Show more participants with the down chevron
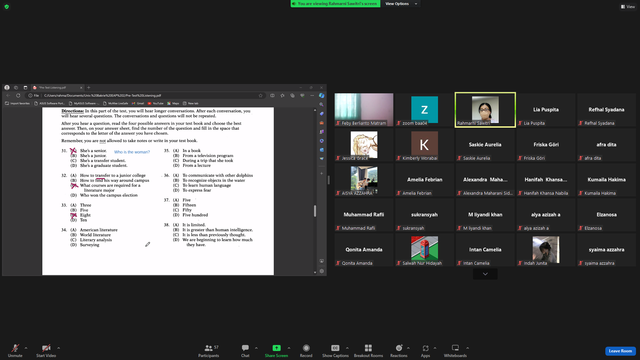 pos(485,274)
